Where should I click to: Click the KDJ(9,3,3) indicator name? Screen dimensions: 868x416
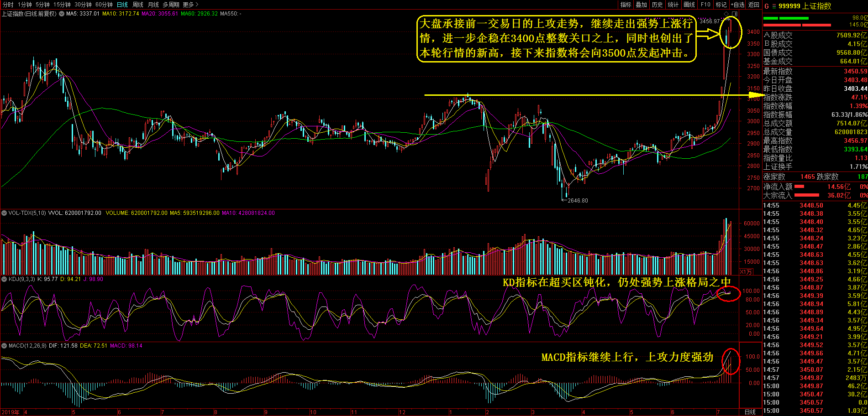[x=22, y=279]
